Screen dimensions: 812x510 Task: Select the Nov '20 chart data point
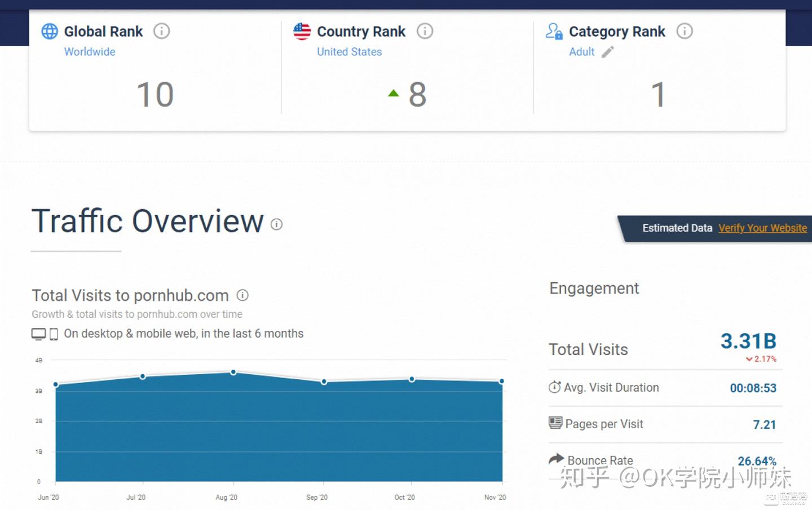501,382
